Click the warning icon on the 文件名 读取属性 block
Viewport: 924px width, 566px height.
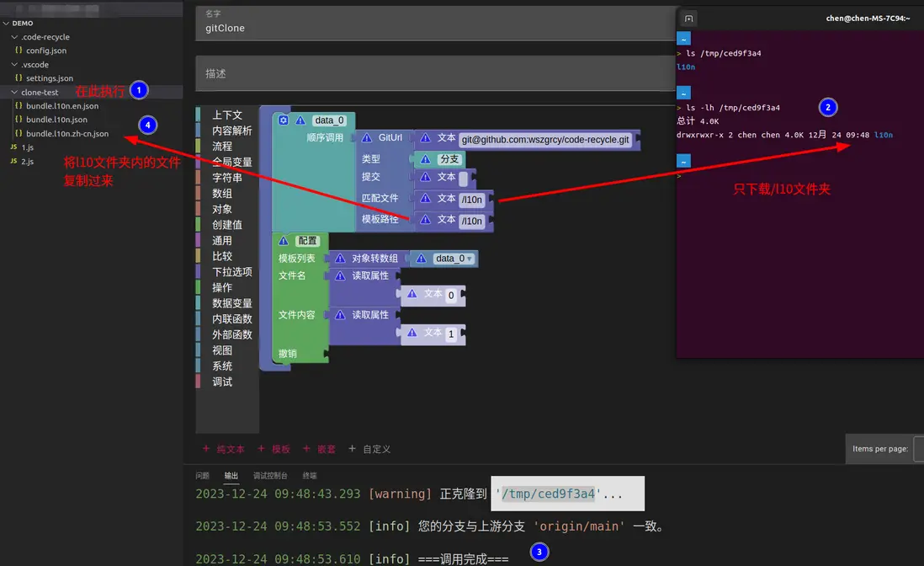click(340, 275)
